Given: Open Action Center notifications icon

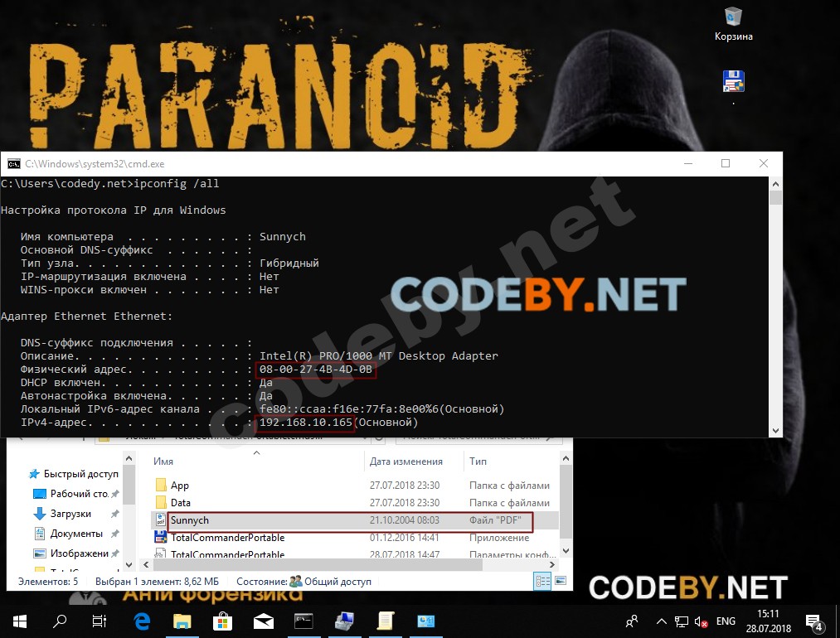Looking at the screenshot, I should [x=814, y=622].
